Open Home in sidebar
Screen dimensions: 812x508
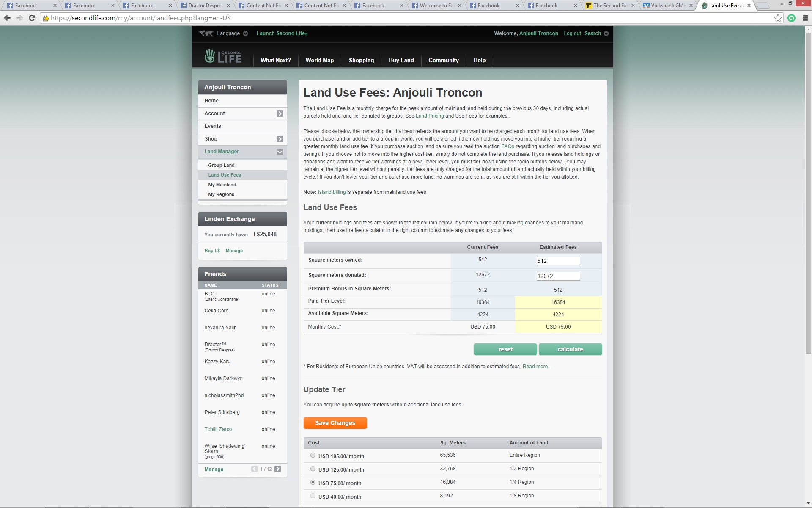click(243, 101)
